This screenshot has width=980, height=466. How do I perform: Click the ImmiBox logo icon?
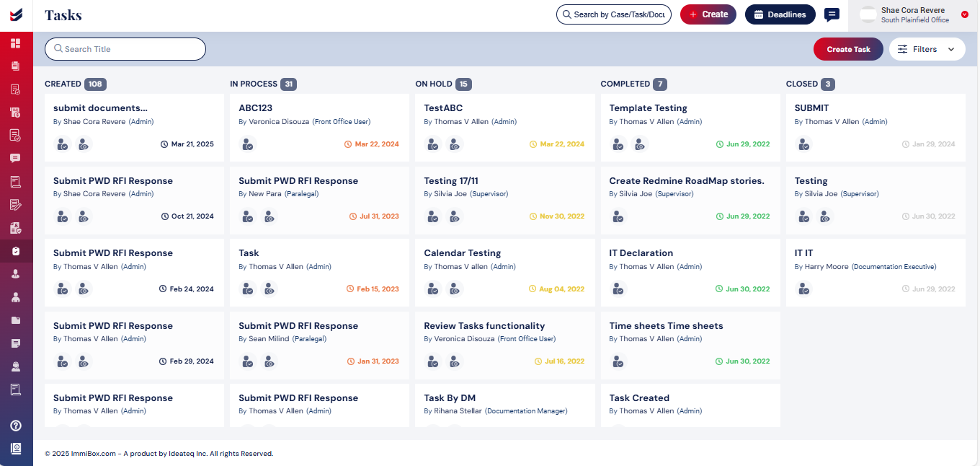pyautogui.click(x=16, y=14)
